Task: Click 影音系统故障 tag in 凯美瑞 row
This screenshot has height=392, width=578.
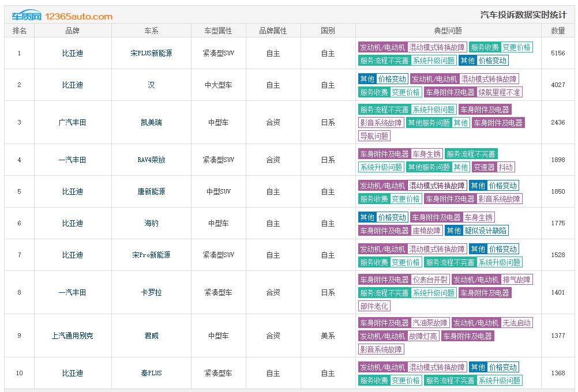Action: pyautogui.click(x=381, y=123)
